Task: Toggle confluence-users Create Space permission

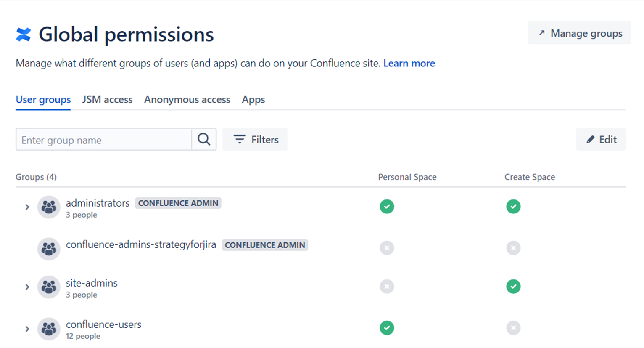Action: (513, 328)
